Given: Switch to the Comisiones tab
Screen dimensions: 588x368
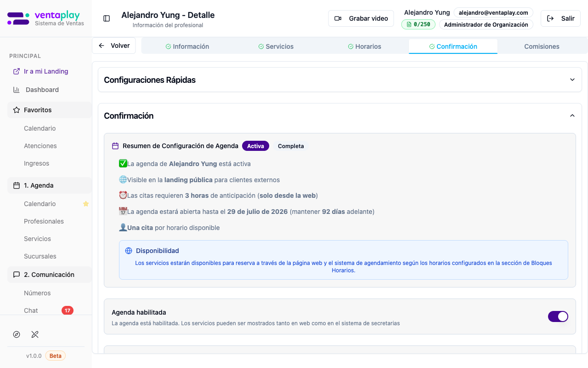Looking at the screenshot, I should tap(542, 46).
